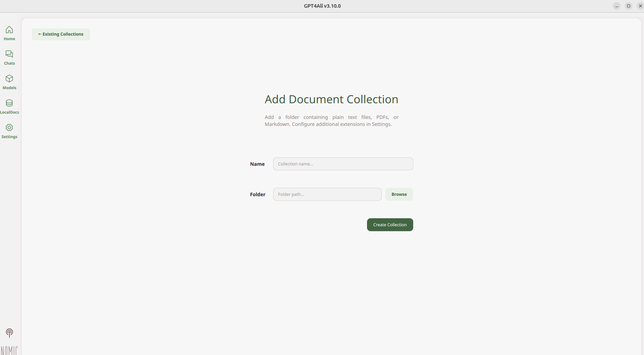Click into the Folder path field
Screen dimensions: 644x355
click(x=327, y=194)
